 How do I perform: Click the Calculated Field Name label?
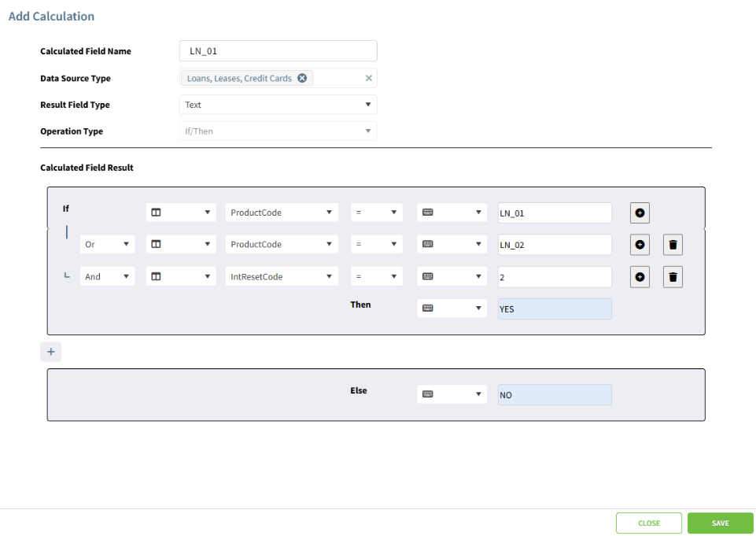click(x=86, y=51)
